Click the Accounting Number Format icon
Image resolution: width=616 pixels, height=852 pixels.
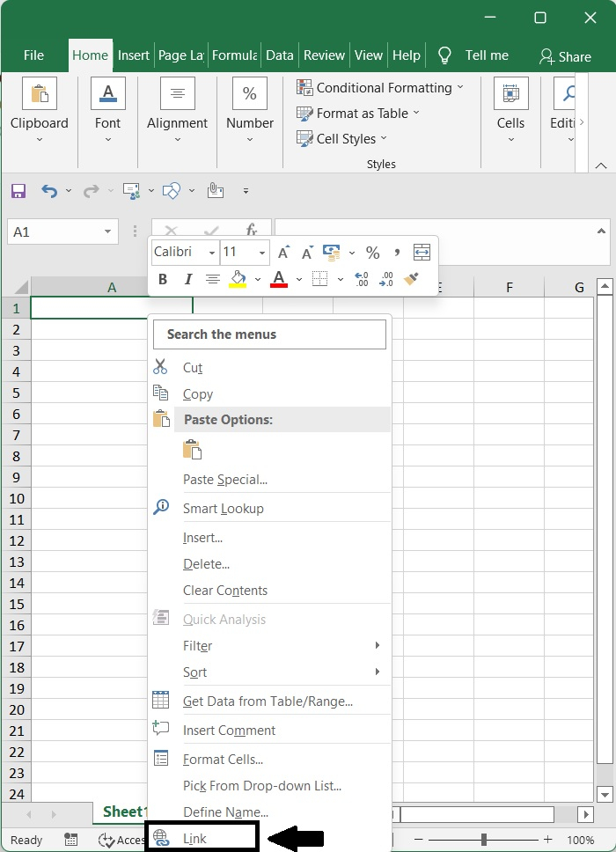tap(332, 252)
